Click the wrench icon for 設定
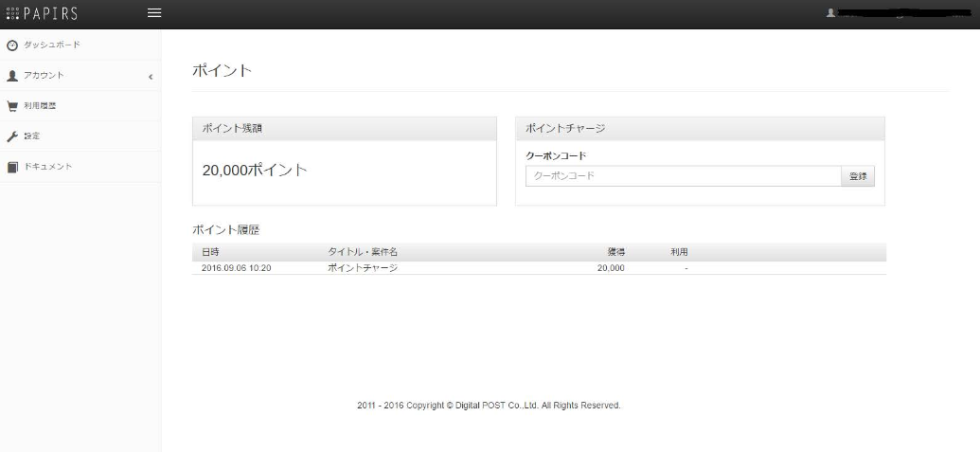 point(11,136)
